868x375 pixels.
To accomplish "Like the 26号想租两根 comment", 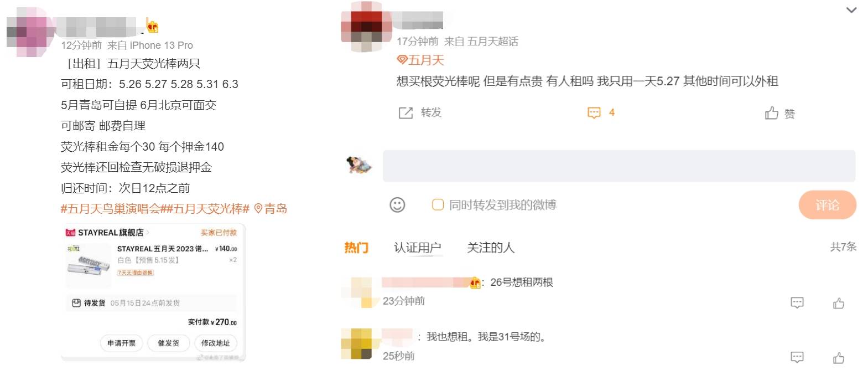I will tap(839, 302).
